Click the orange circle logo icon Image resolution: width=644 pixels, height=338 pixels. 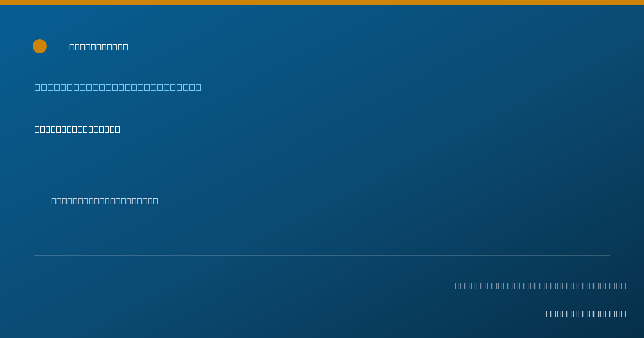coord(40,46)
